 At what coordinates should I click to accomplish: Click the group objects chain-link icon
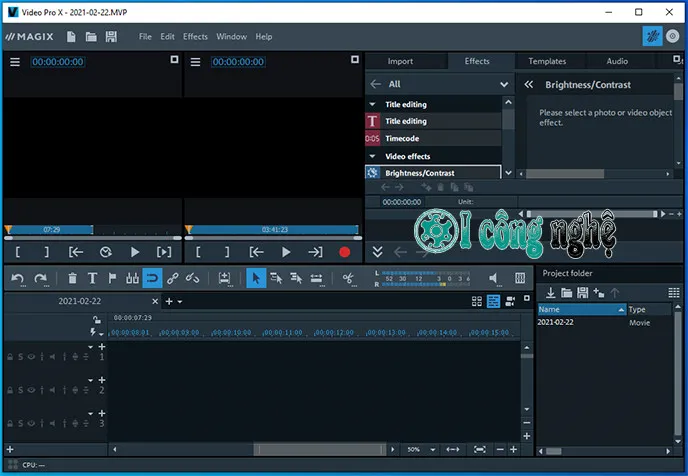click(x=172, y=278)
